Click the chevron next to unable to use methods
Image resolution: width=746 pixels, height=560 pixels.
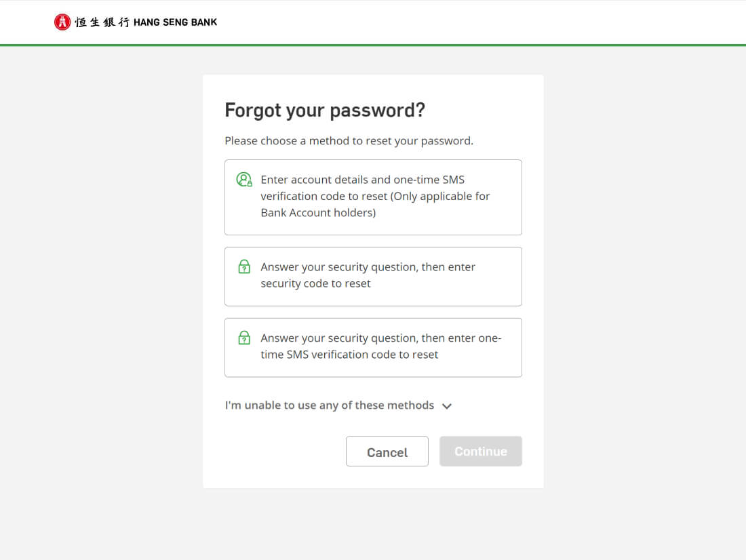(447, 406)
